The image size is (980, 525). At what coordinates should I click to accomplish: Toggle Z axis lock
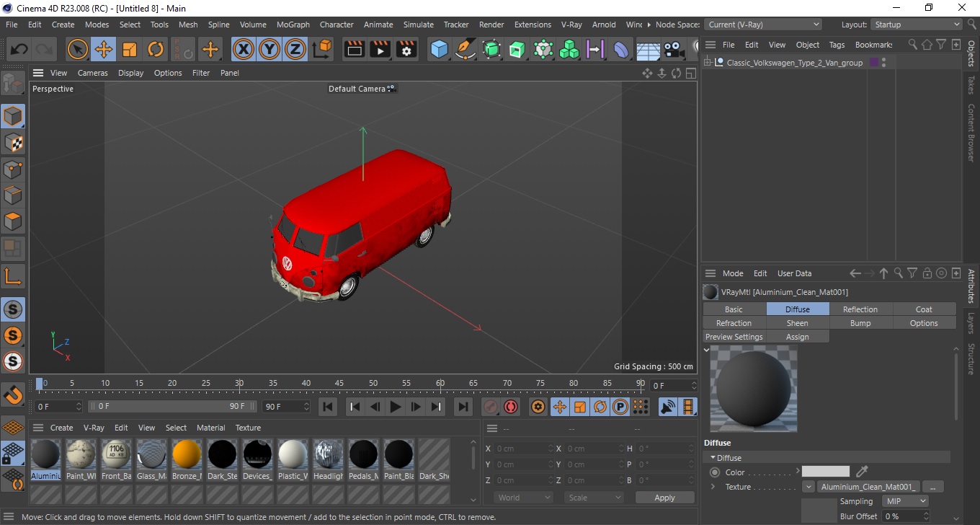(295, 49)
